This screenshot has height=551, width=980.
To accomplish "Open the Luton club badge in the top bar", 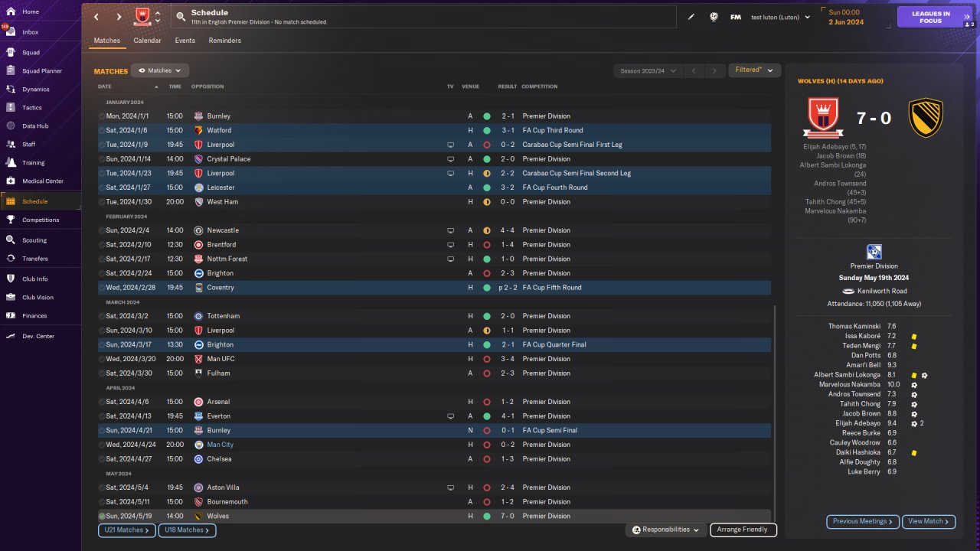I will (x=142, y=16).
